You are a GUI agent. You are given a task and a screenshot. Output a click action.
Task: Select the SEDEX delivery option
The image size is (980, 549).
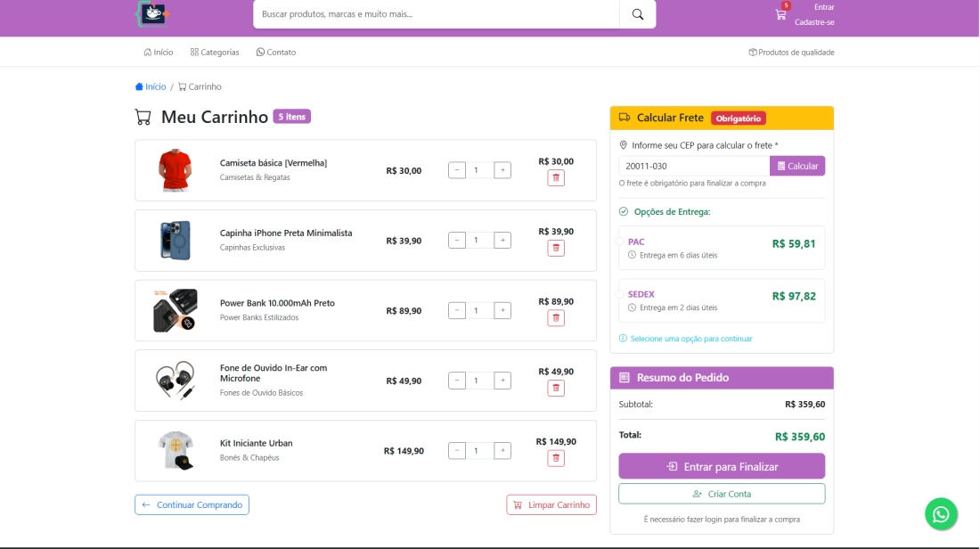coord(722,299)
